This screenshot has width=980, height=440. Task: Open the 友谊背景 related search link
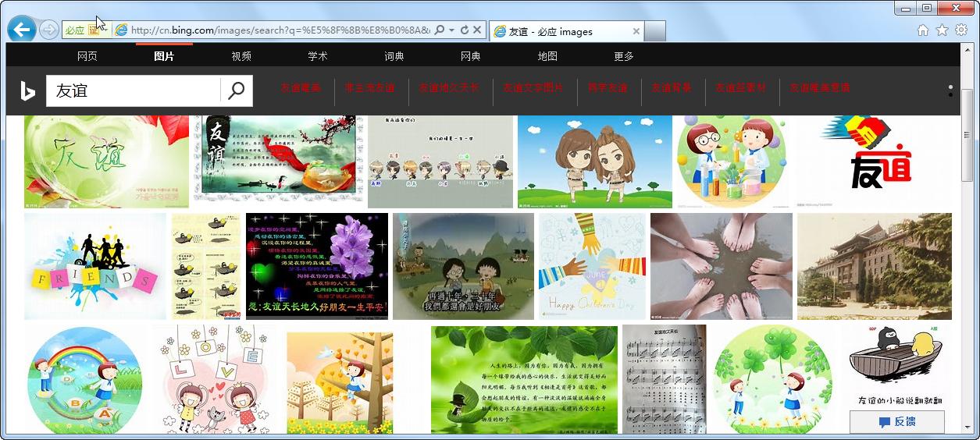(x=672, y=88)
